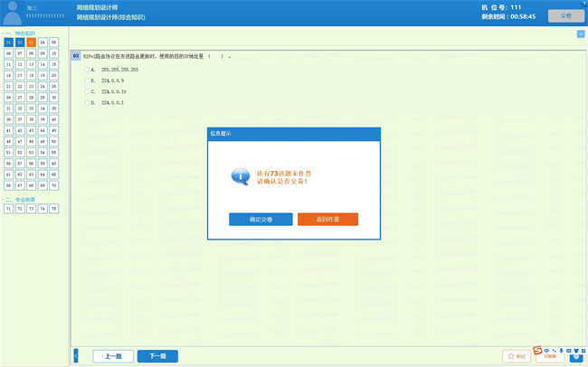
Task: Click the 下一题 next question button
Action: (x=157, y=356)
